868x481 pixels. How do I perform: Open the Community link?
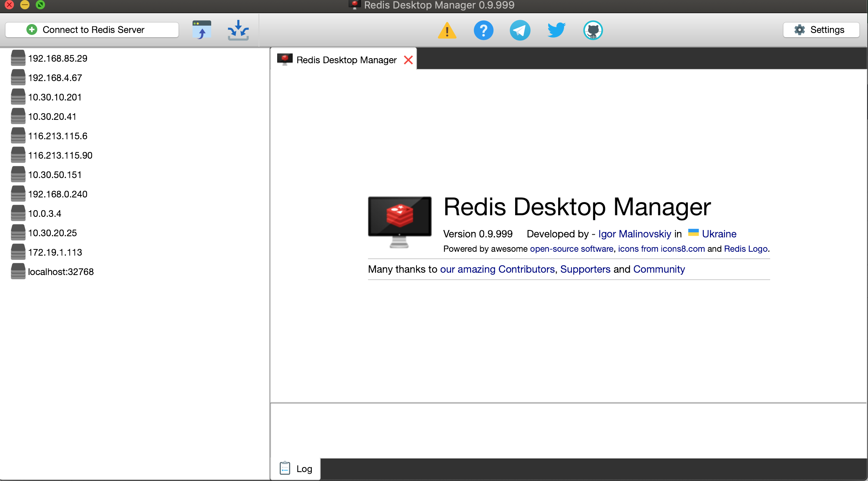(x=659, y=269)
